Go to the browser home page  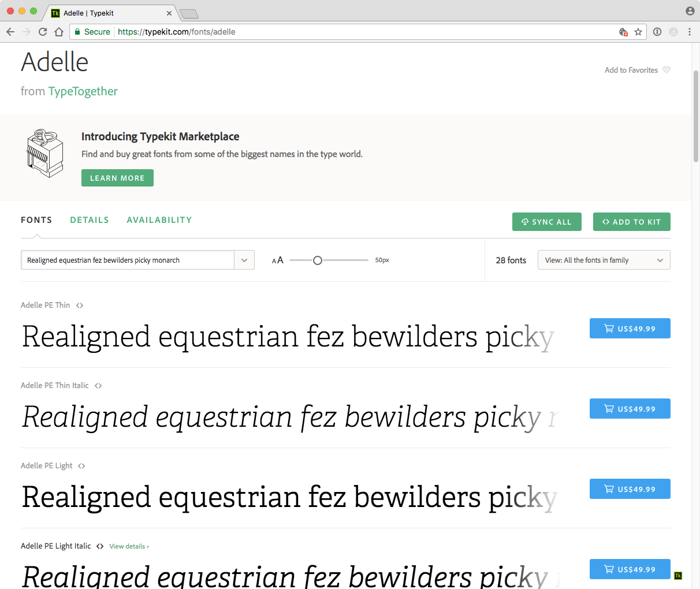click(59, 32)
